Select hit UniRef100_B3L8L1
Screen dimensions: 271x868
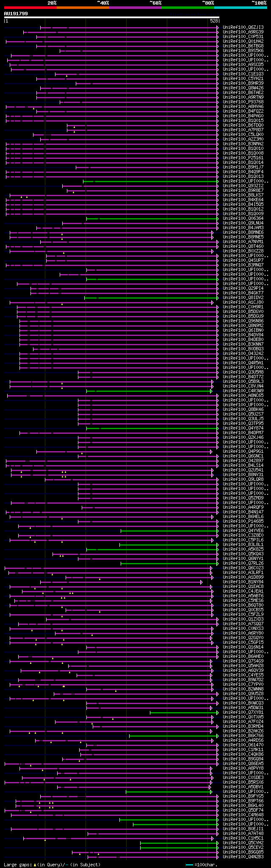pos(243,544)
